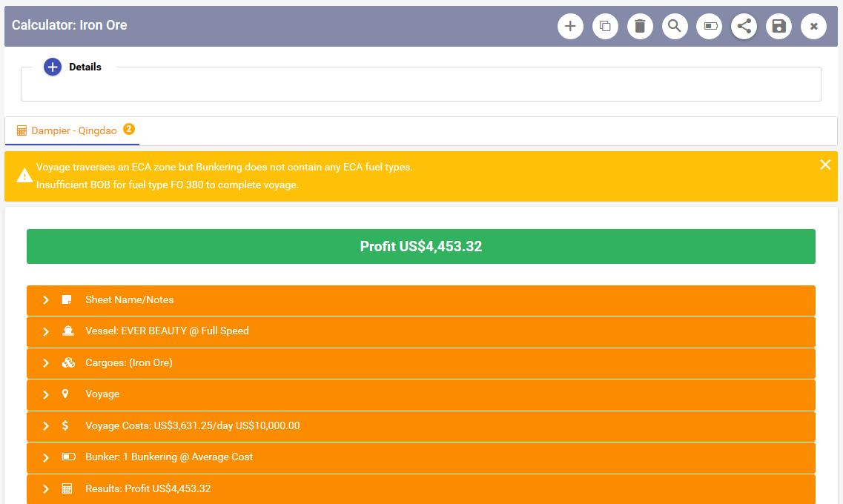Click the bunker battery icon in header
Viewport: 843px width, 504px height.
point(710,27)
